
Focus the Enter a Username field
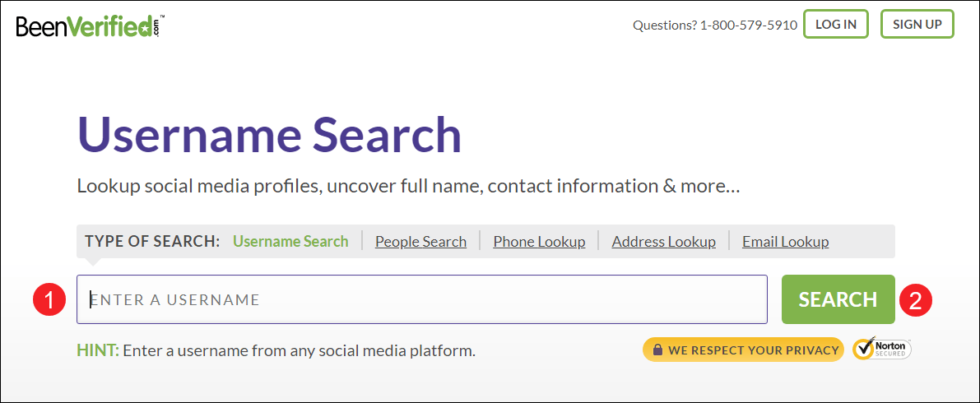pos(422,299)
